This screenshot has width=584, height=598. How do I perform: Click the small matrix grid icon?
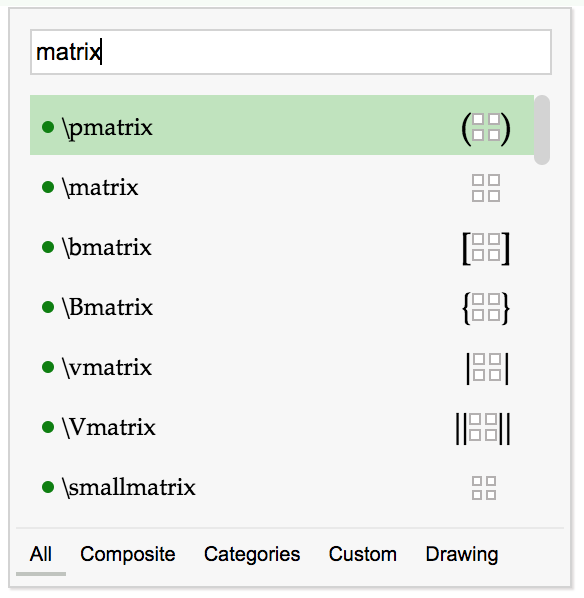coord(484,488)
